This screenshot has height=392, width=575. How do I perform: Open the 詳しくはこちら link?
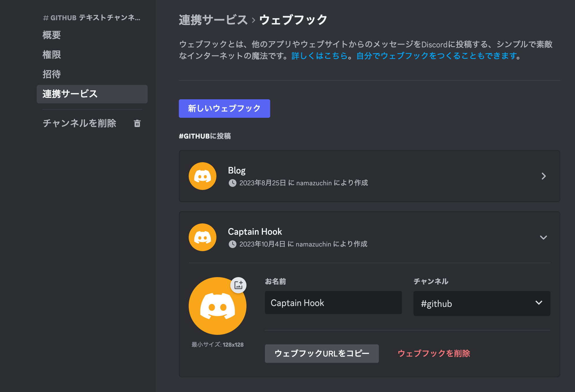(319, 56)
